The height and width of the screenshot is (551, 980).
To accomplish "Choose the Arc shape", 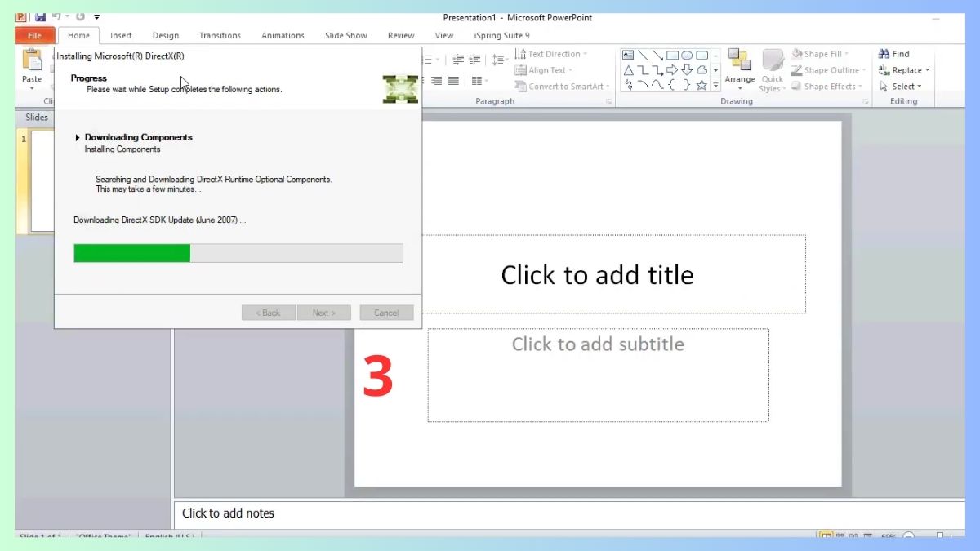I will point(643,84).
